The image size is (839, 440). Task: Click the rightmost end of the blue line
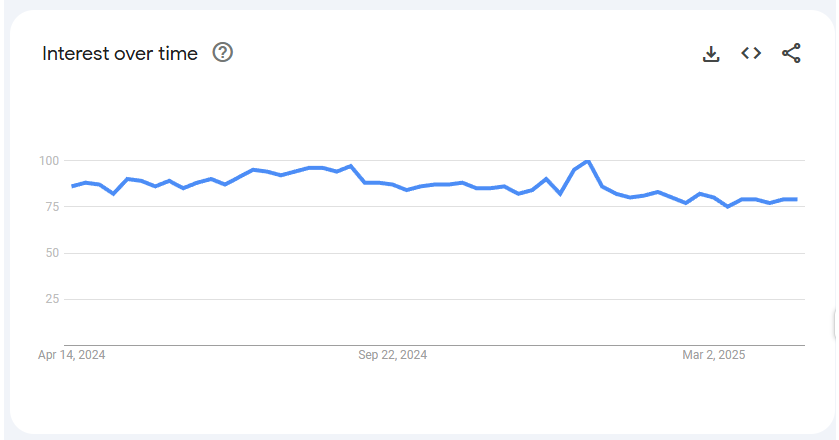[x=796, y=199]
